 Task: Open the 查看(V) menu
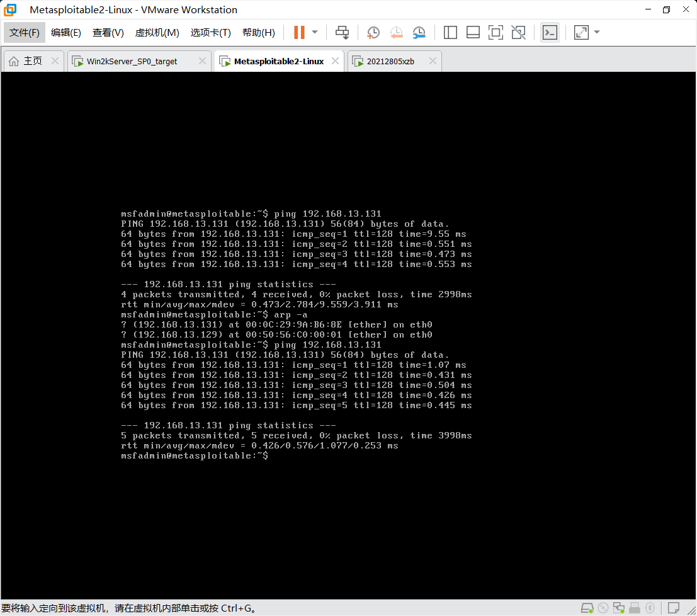point(108,33)
